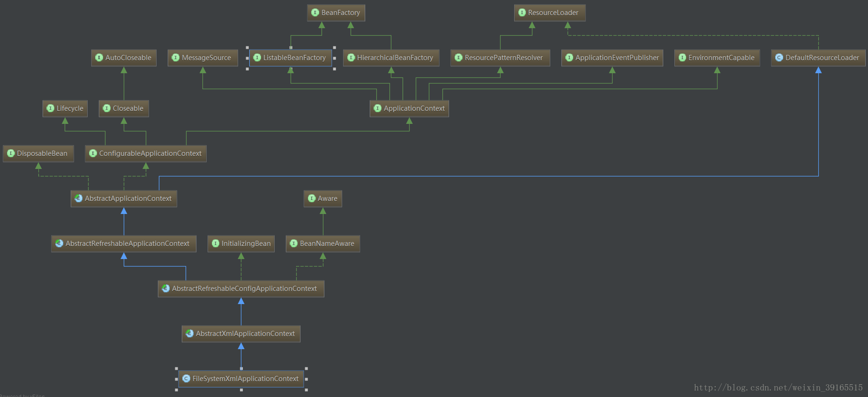Click the interface icon on HierarchicalBeanFactory
Screen dimensions: 868x397
(x=351, y=58)
